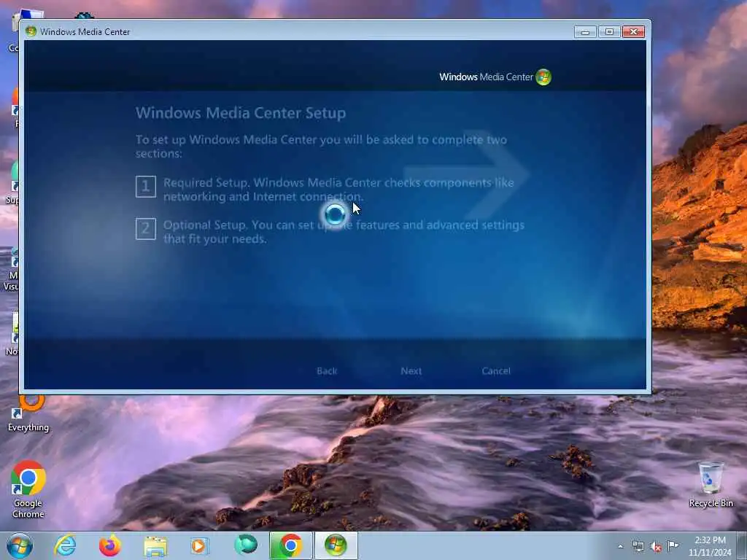Select the step 2 Optional Setup box
This screenshot has width=747, height=560.
coord(146,228)
